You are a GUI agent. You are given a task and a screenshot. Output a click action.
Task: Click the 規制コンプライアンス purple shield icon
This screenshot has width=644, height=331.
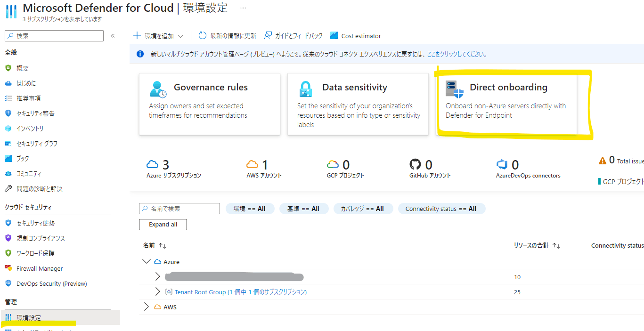click(8, 238)
